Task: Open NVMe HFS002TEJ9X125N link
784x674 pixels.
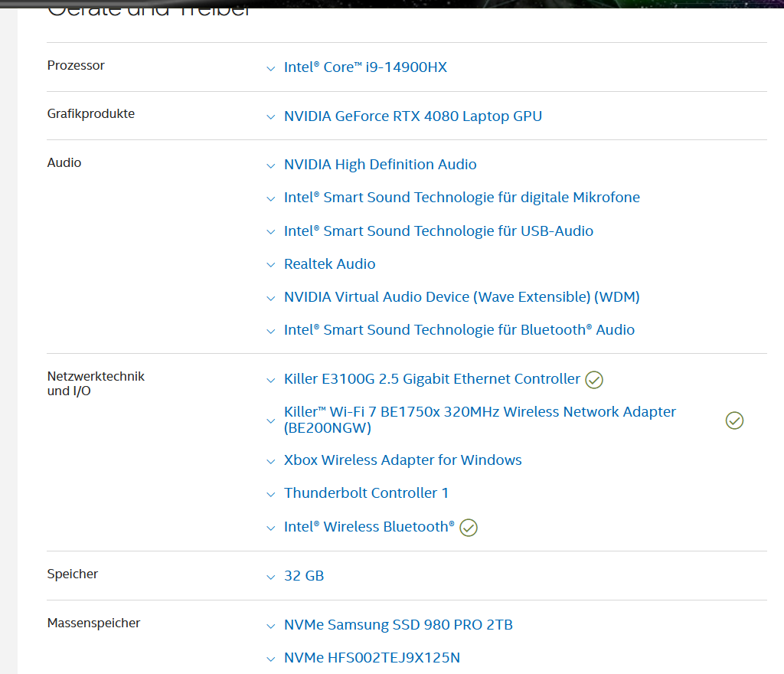Action: (372, 658)
